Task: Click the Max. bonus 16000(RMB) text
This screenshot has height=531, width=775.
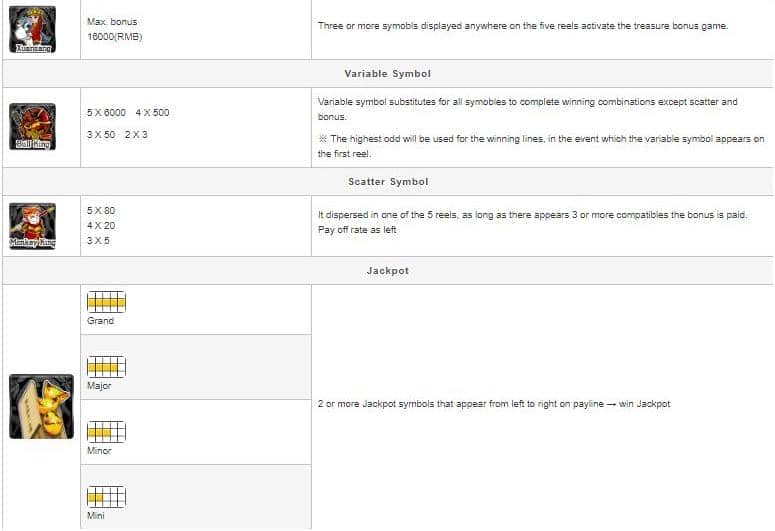Action: pos(115,29)
